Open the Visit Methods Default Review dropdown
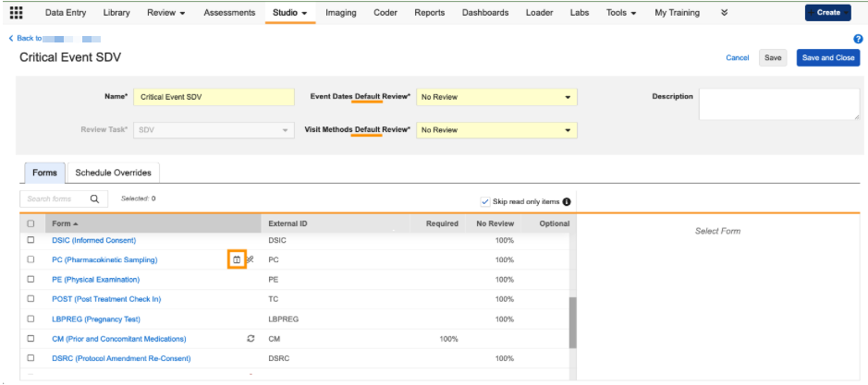 496,130
